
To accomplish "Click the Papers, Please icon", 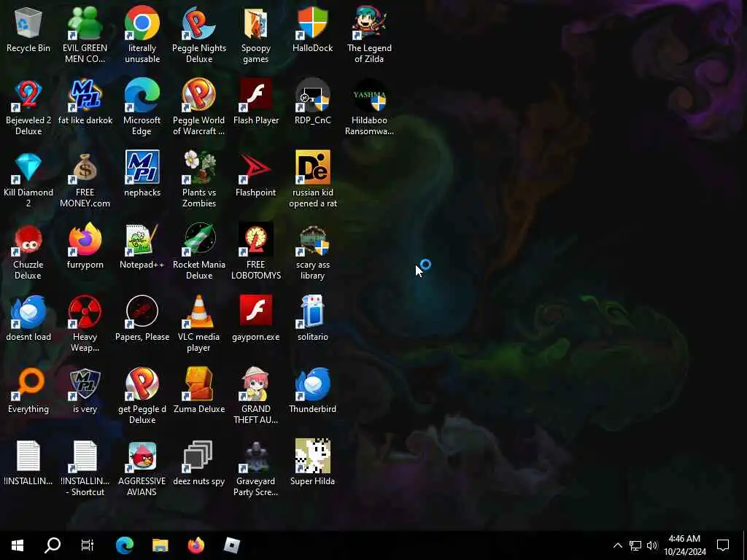I will pos(142,319).
